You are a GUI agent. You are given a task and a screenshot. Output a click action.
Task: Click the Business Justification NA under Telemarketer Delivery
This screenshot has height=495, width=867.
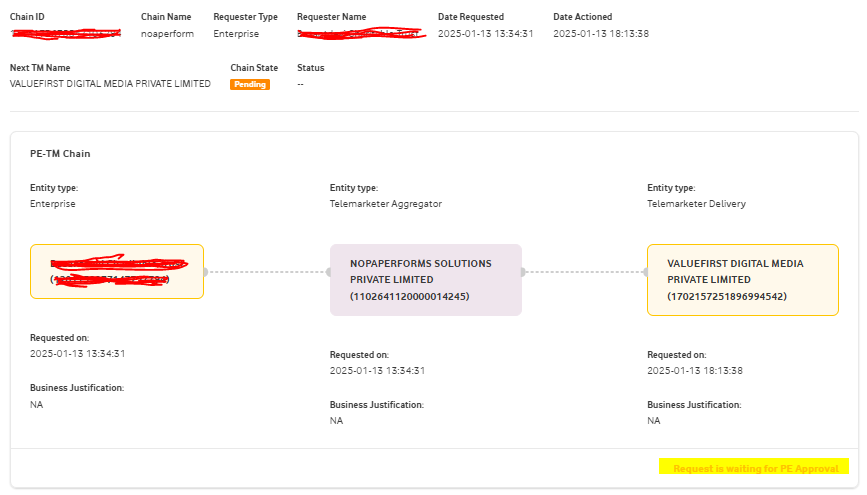click(654, 420)
